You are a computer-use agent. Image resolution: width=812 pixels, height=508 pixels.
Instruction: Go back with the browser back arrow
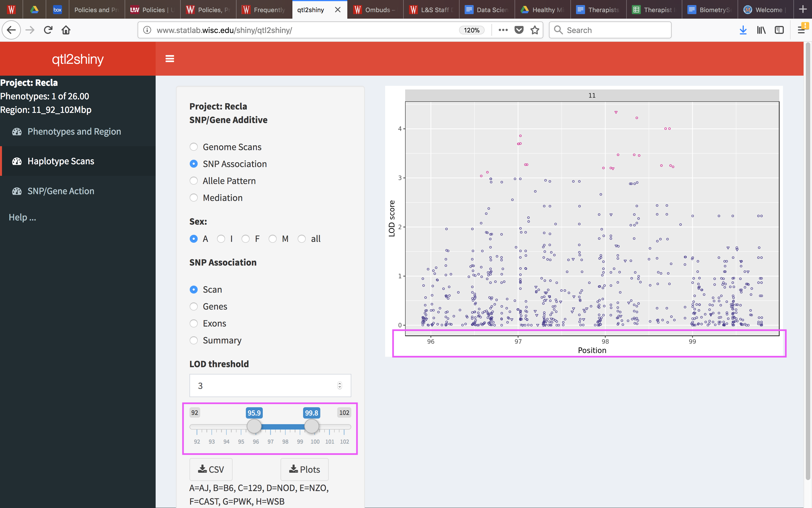11,30
